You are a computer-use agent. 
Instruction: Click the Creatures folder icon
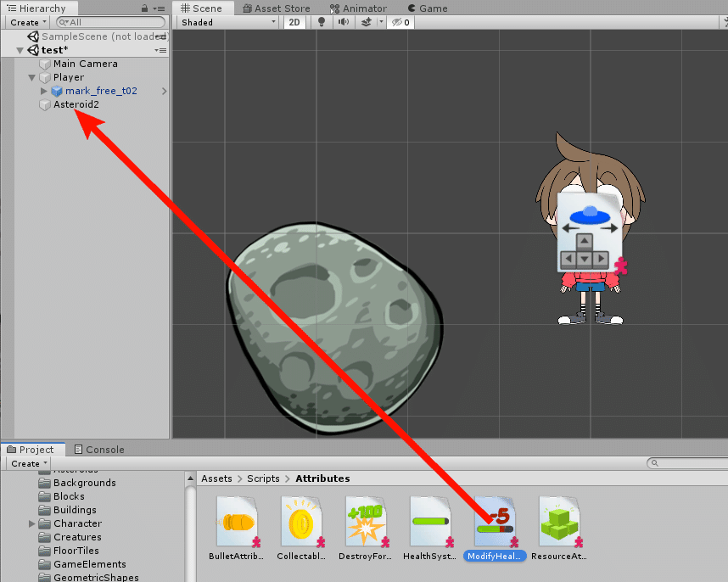45,537
